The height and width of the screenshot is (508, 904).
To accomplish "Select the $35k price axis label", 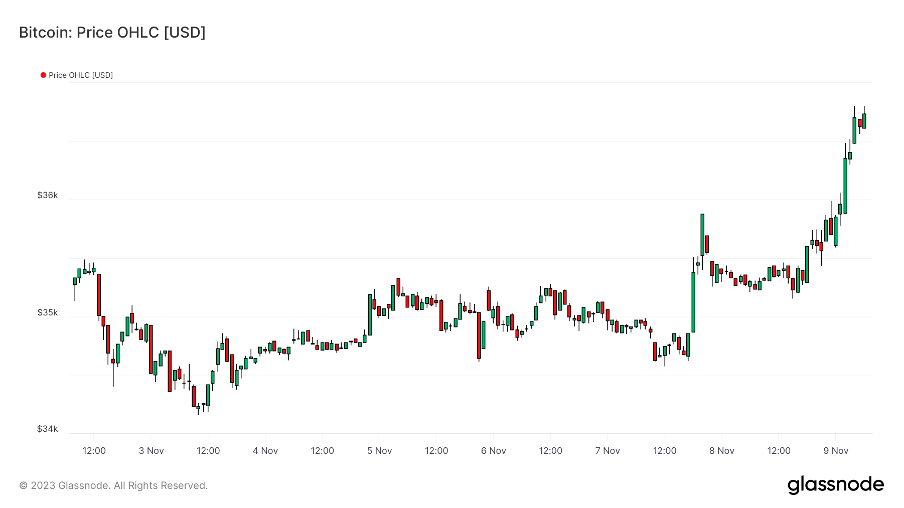I will click(47, 313).
